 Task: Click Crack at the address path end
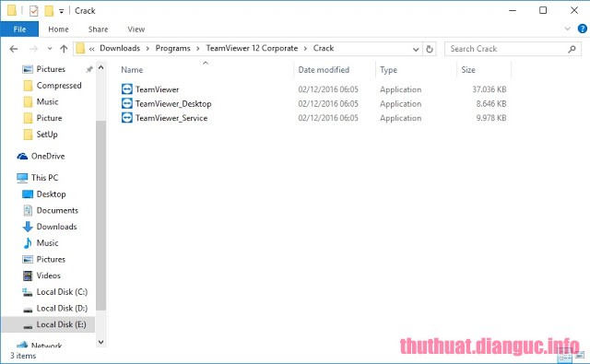[324, 48]
